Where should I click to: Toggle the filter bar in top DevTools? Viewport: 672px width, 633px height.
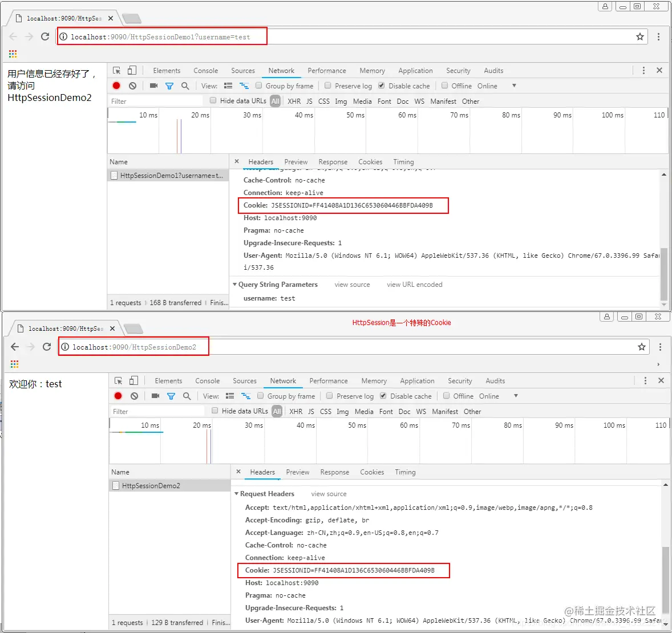pos(169,86)
